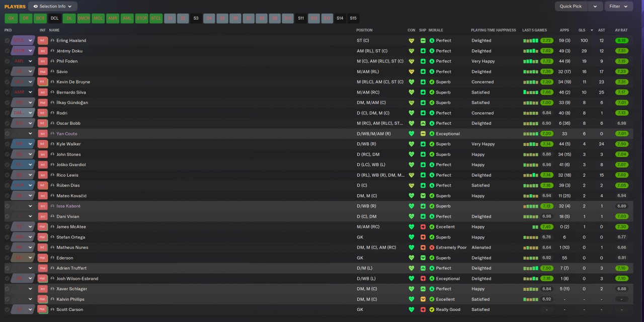This screenshot has width=644, height=322.
Task: Open Ederson's position selection dropdown
Action: pyautogui.click(x=30, y=258)
